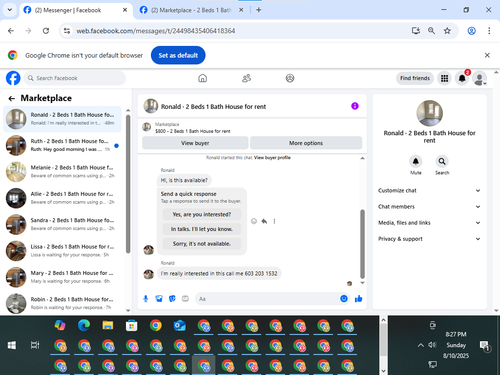
Task: Open the Home feed icon
Action: [x=202, y=78]
